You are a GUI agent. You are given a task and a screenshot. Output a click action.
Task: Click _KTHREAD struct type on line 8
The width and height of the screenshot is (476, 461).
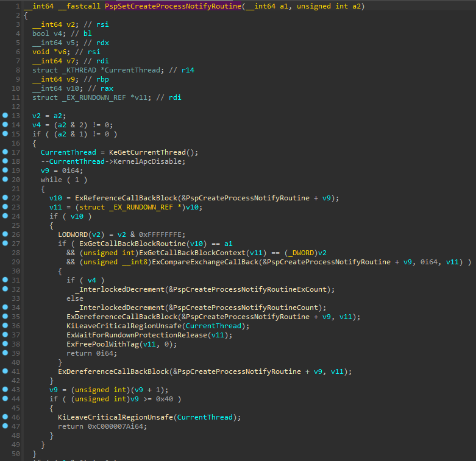point(79,70)
